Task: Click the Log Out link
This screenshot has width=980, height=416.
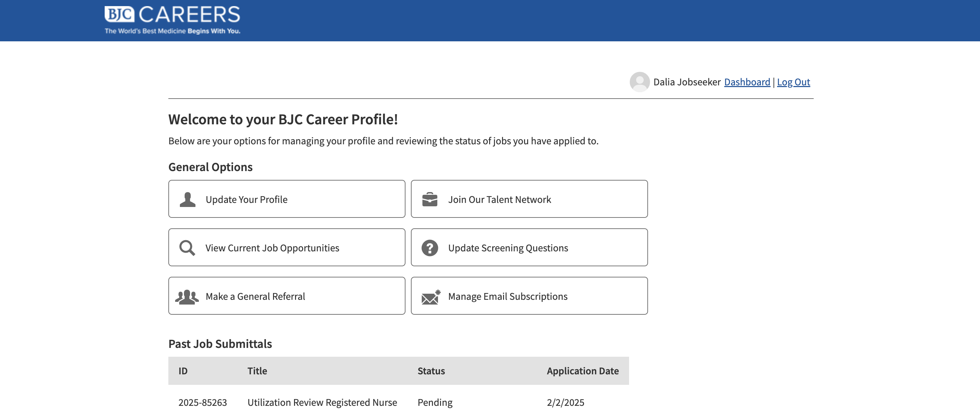Action: coord(794,82)
